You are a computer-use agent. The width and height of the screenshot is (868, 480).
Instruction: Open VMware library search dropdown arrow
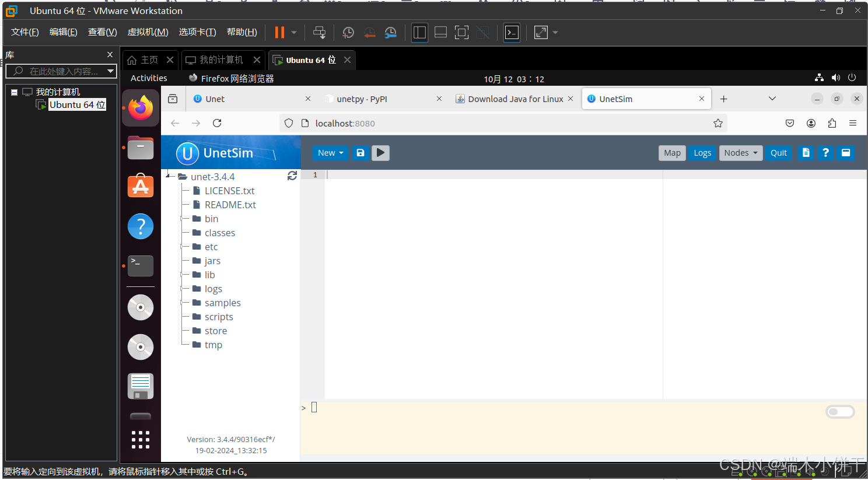pyautogui.click(x=110, y=71)
